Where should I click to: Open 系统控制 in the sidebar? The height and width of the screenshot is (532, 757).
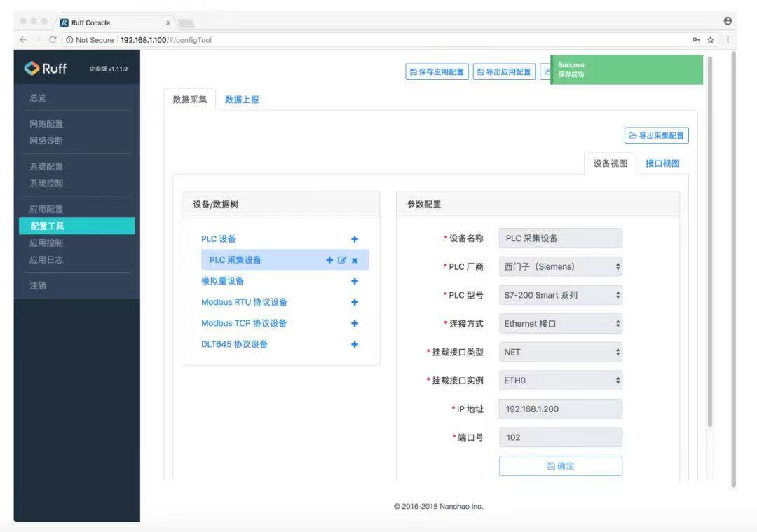pos(46,184)
